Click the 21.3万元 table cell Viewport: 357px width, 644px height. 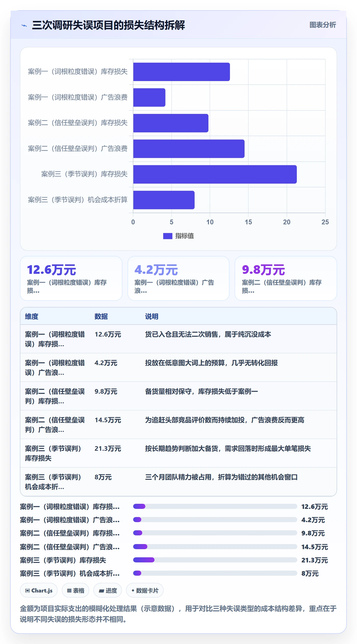[x=108, y=448]
